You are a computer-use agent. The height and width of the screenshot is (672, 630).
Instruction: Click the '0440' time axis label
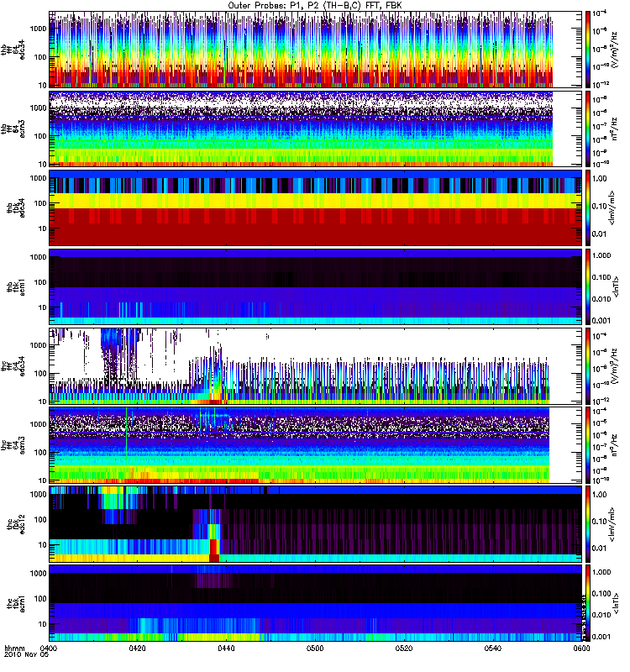click(x=226, y=648)
